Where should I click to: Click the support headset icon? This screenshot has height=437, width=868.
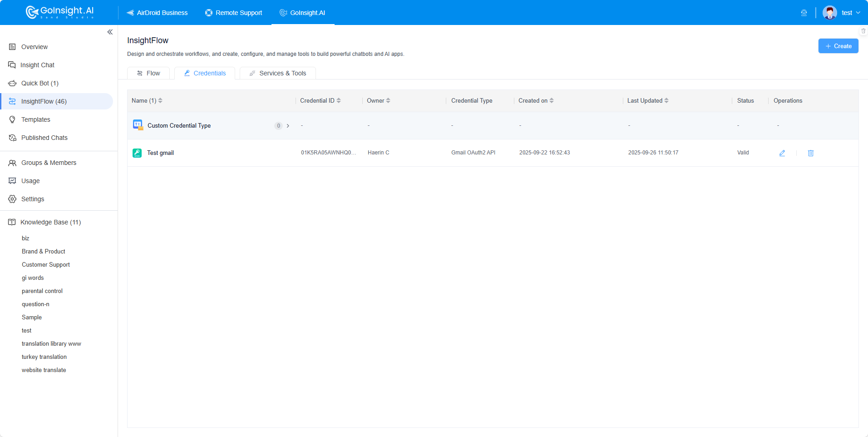pos(804,13)
